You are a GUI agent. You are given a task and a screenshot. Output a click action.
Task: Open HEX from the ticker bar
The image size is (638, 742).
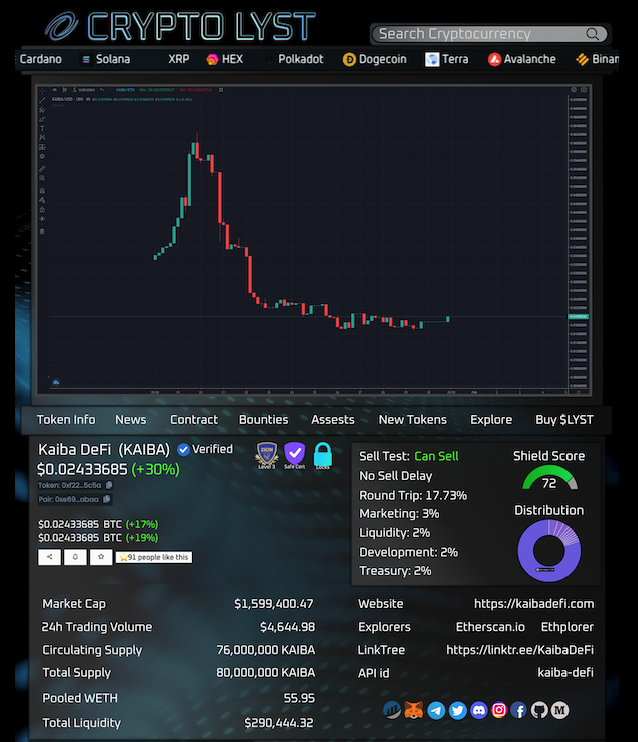pyautogui.click(x=225, y=59)
